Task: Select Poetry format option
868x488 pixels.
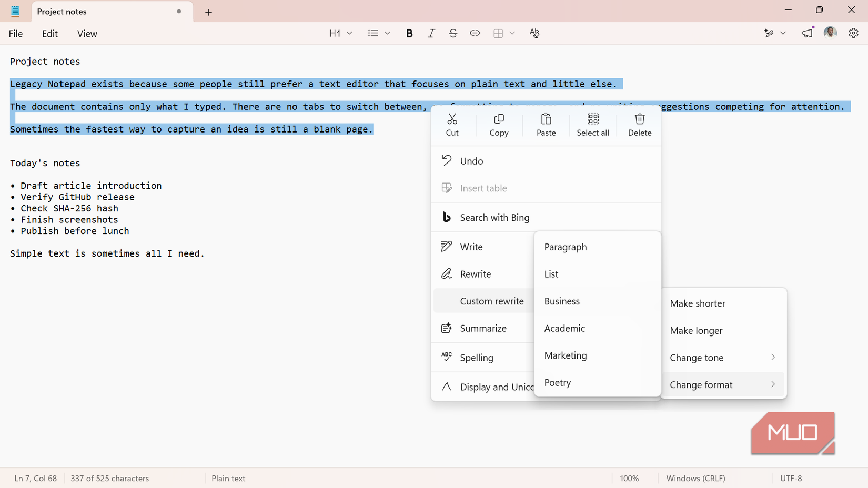Action: point(597,383)
